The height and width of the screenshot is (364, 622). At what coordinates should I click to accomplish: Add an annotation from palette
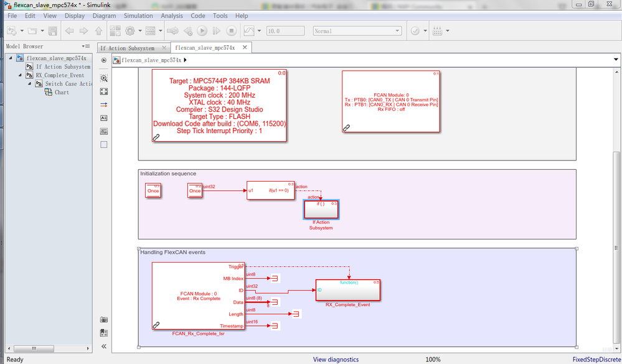(104, 118)
